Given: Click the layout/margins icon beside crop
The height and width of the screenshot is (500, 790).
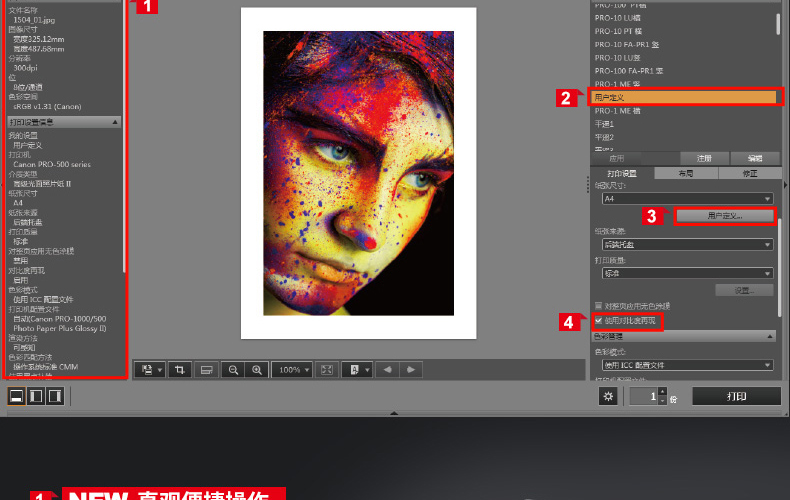Looking at the screenshot, I should [x=206, y=370].
